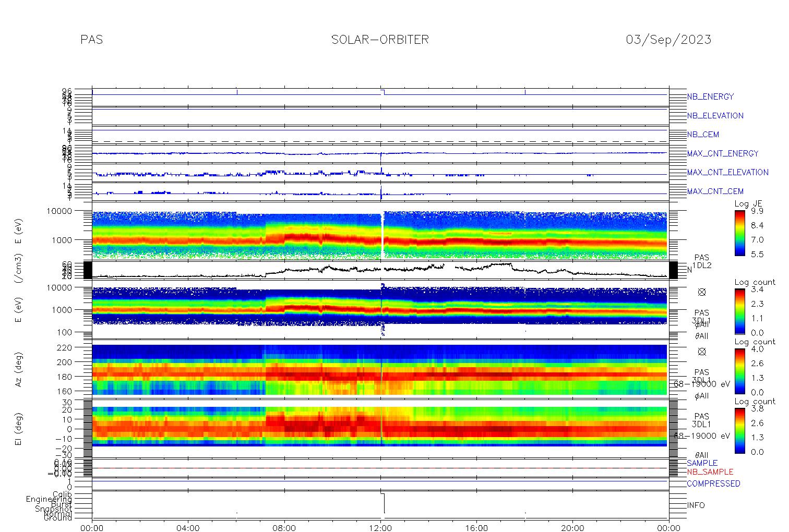
Task: Select the NB_ELEVATION panel label
Action: click(715, 116)
